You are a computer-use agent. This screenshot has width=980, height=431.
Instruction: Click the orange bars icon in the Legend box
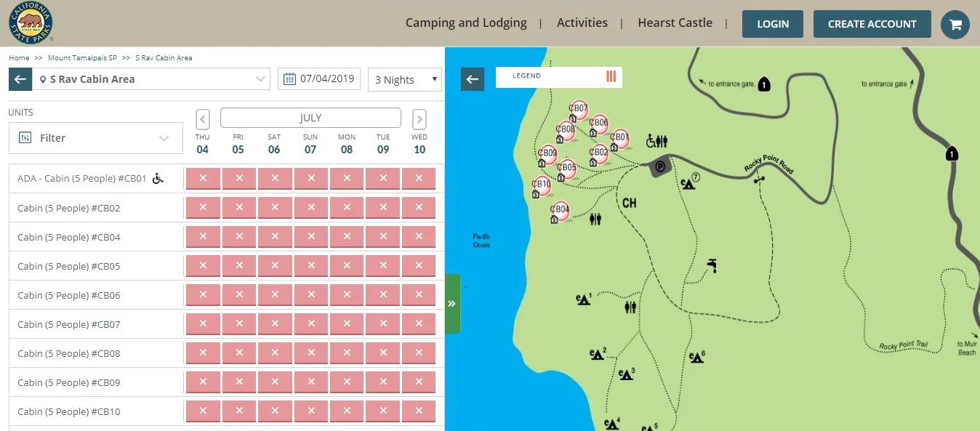click(x=611, y=76)
